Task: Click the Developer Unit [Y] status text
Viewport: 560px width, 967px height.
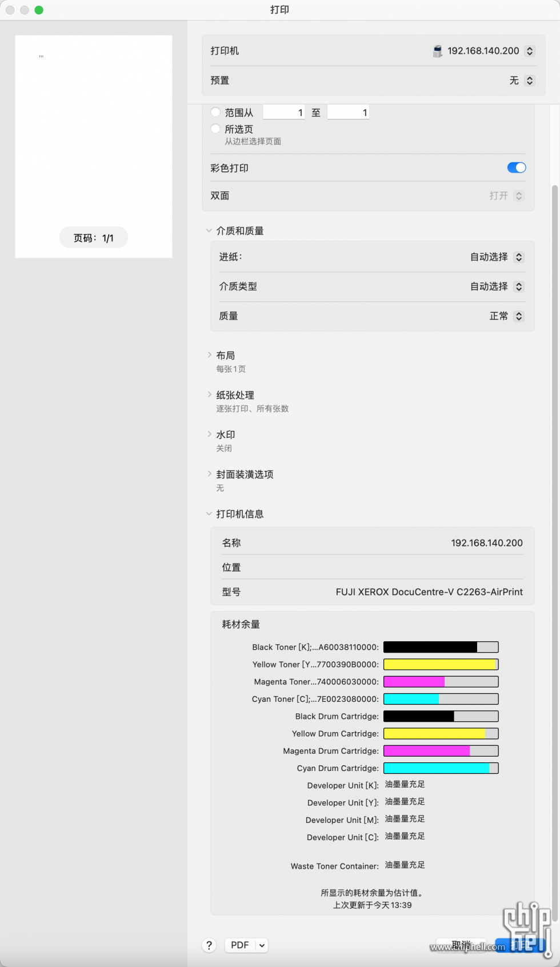Action: click(x=405, y=802)
